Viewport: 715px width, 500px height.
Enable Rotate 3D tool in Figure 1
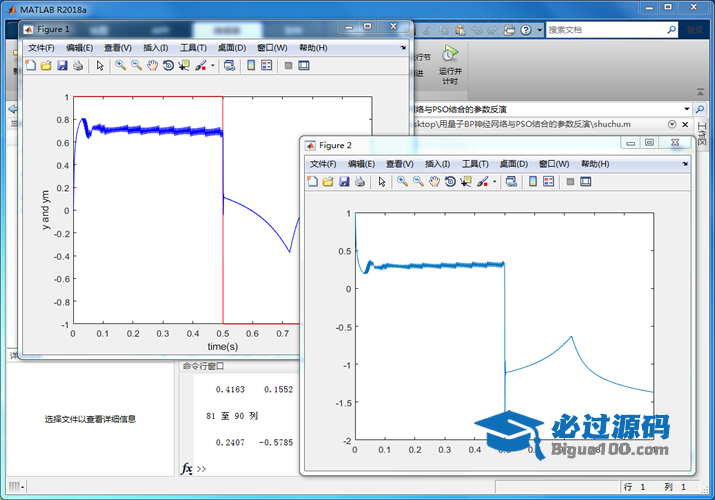click(168, 66)
